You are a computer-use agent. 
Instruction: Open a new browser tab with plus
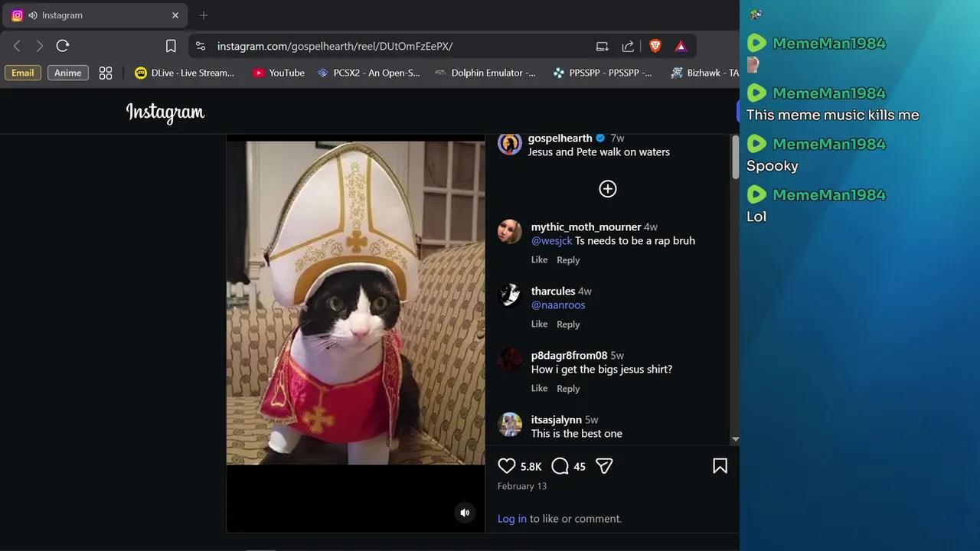pyautogui.click(x=204, y=15)
